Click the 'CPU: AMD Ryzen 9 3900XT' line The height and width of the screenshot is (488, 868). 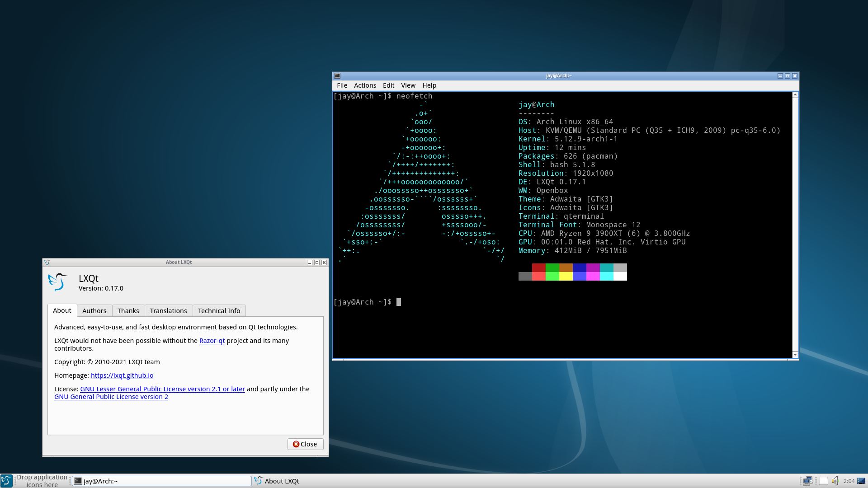tap(604, 234)
